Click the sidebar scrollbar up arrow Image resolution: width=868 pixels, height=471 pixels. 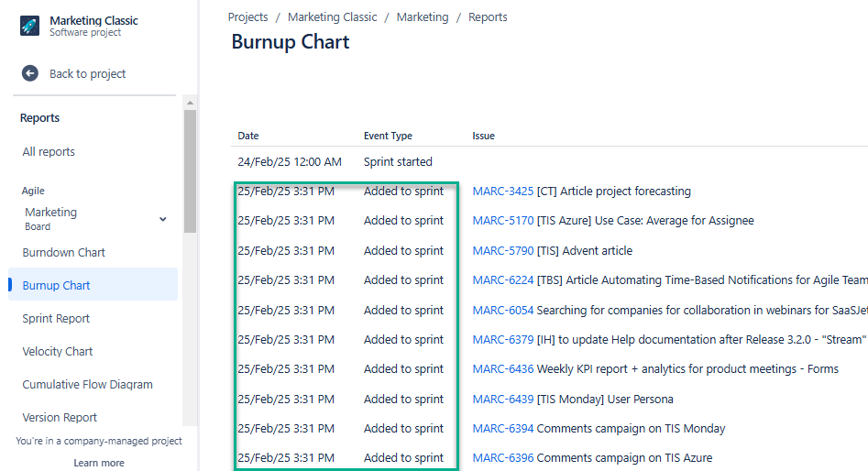[190, 103]
